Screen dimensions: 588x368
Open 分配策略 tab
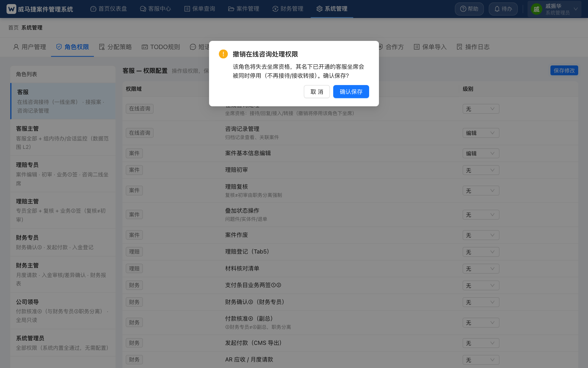115,47
